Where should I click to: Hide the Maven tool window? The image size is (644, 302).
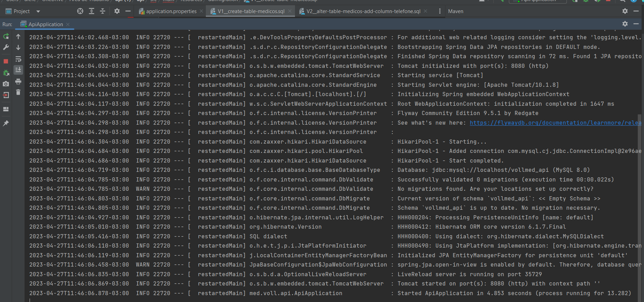click(x=636, y=11)
